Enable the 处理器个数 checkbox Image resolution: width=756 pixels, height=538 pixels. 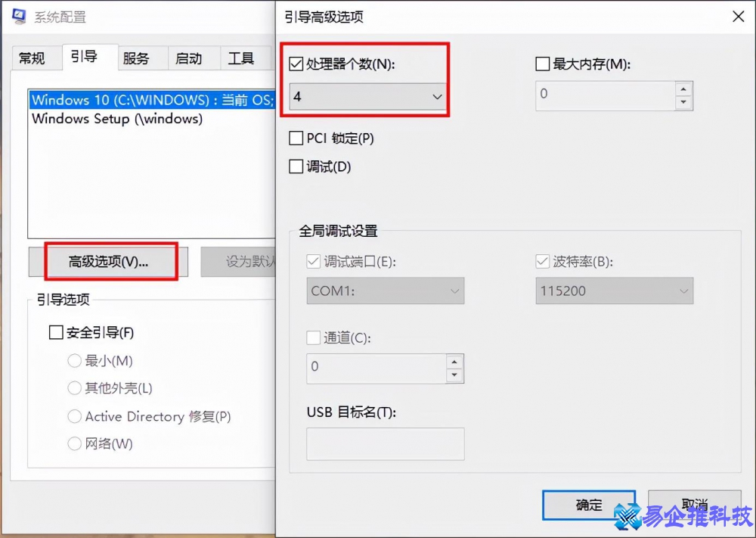click(x=295, y=64)
